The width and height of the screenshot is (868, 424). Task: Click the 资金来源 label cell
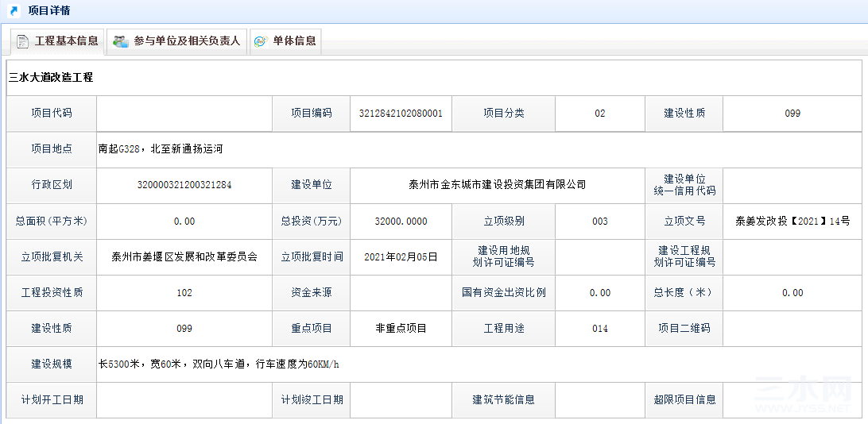(x=311, y=292)
